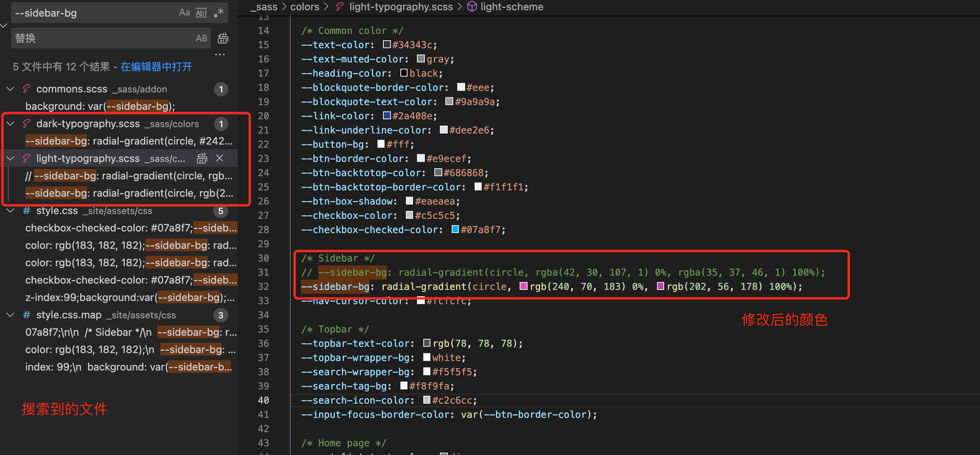
Task: Open search details ellipsis toggle
Action: [220, 55]
